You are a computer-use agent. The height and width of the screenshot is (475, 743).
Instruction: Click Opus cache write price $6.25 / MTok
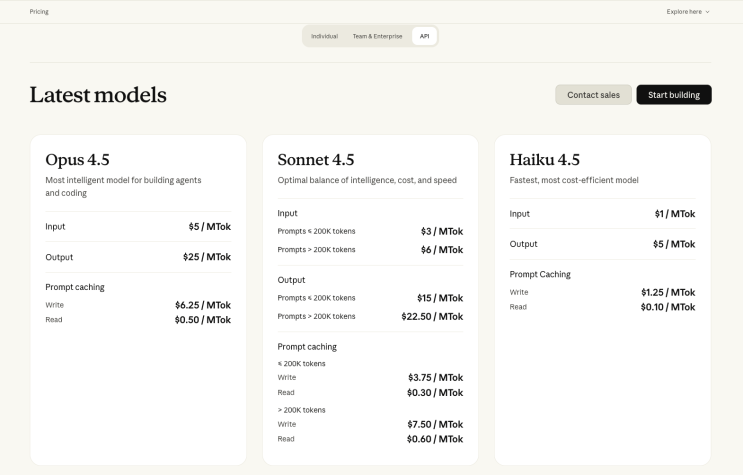pos(203,305)
